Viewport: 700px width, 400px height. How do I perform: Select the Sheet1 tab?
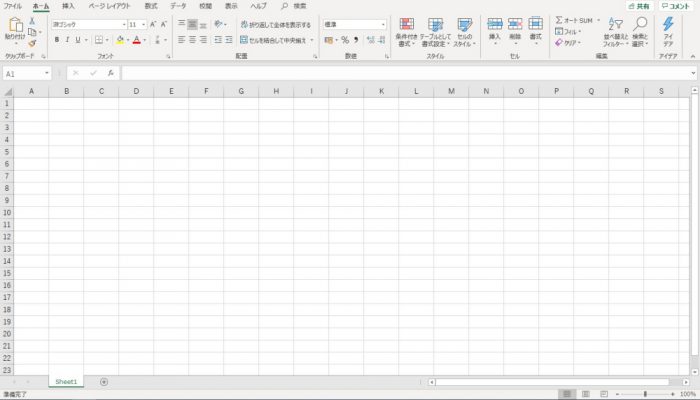point(66,382)
